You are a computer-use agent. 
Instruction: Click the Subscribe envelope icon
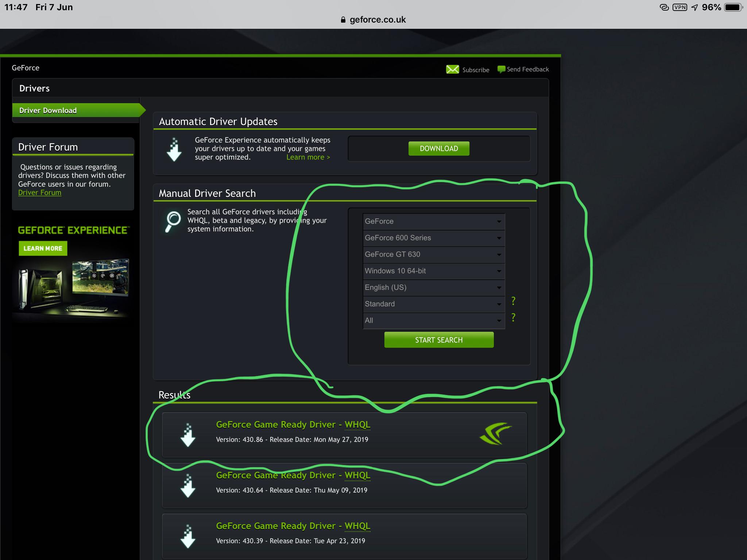coord(452,69)
